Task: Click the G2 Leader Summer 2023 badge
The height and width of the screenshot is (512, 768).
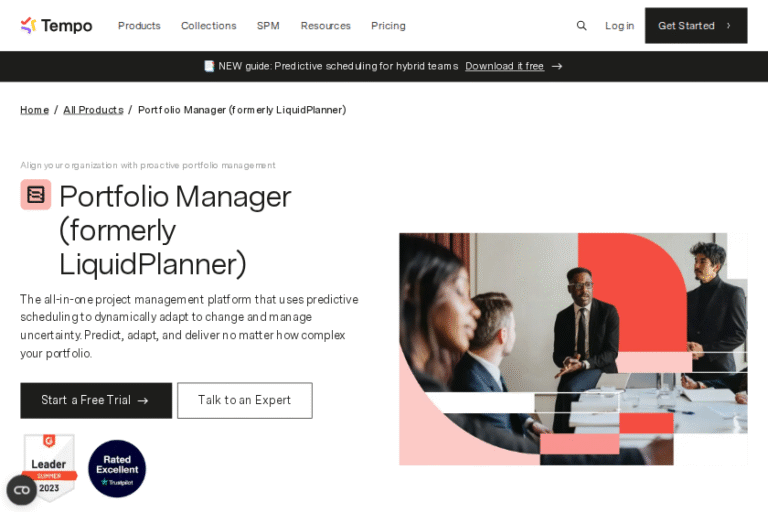Action: (x=49, y=465)
